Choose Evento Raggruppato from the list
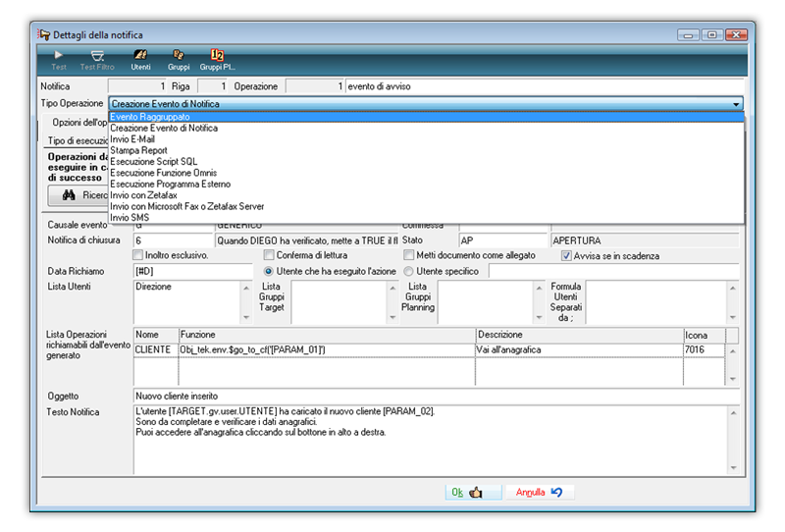Screen dimensions: 785x532 [426, 117]
